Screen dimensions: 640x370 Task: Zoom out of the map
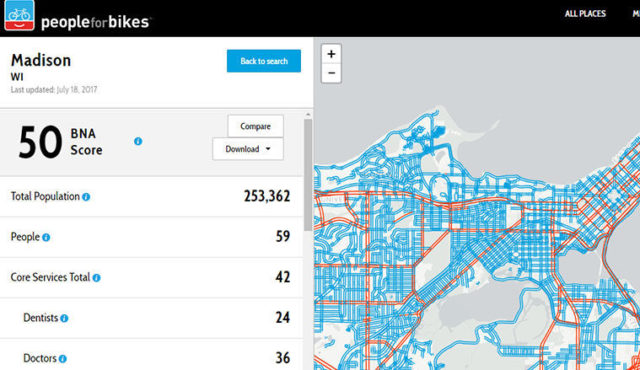tap(331, 73)
